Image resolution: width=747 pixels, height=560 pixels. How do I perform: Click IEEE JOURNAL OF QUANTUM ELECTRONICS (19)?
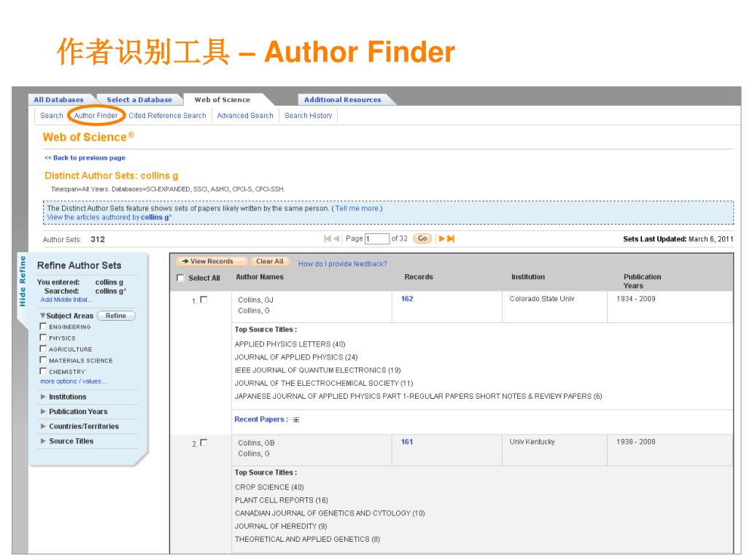318,370
